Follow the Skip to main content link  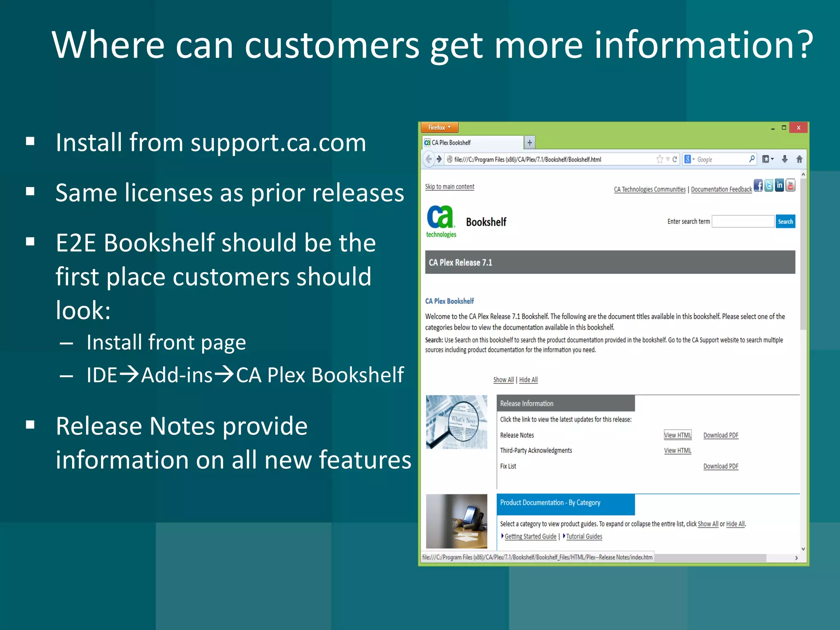click(450, 187)
